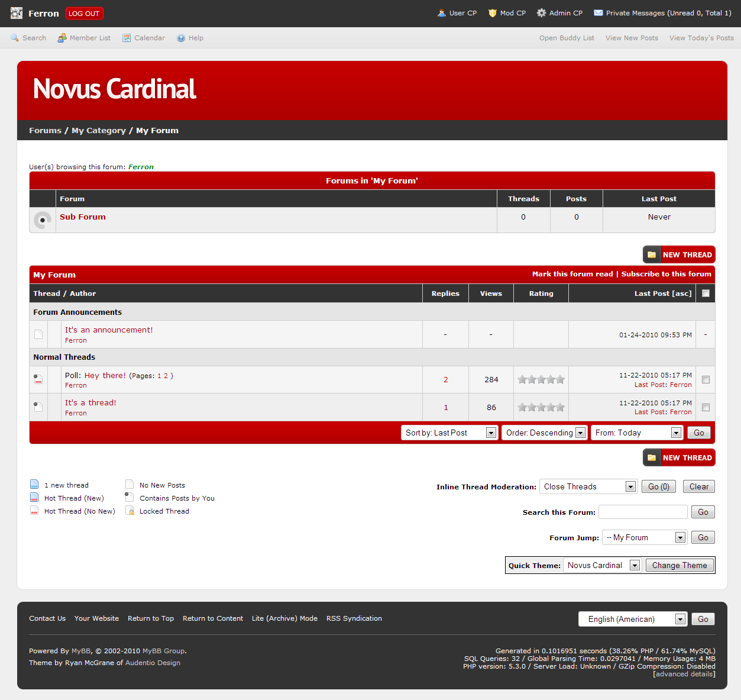Viewport: 741px width, 700px height.
Task: Open the Inline Thread Moderation dropdown
Action: [x=588, y=487]
